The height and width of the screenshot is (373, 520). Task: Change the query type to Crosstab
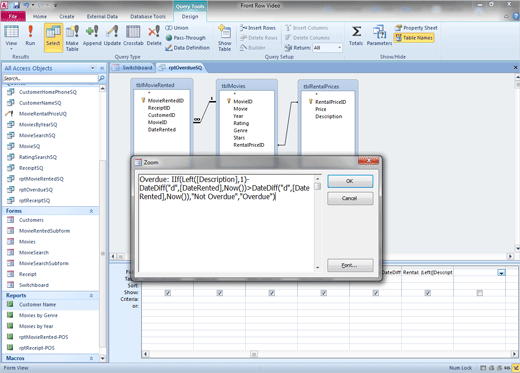pos(133,35)
